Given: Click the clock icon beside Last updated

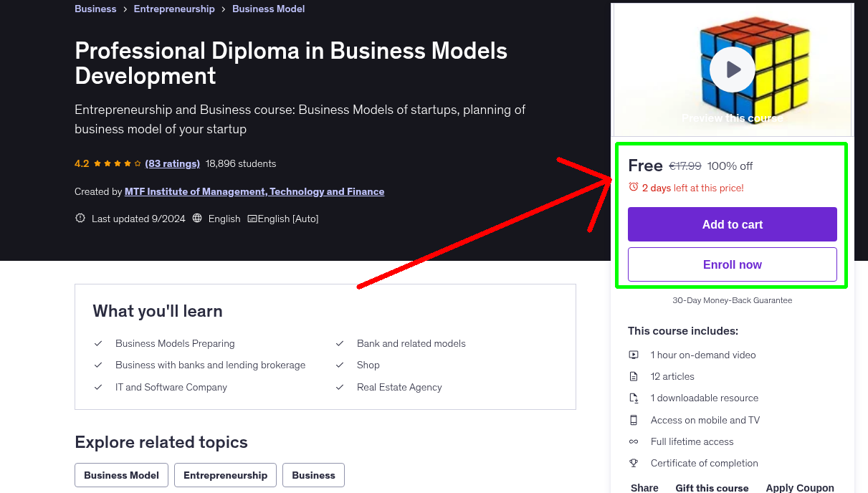Looking at the screenshot, I should [80, 218].
